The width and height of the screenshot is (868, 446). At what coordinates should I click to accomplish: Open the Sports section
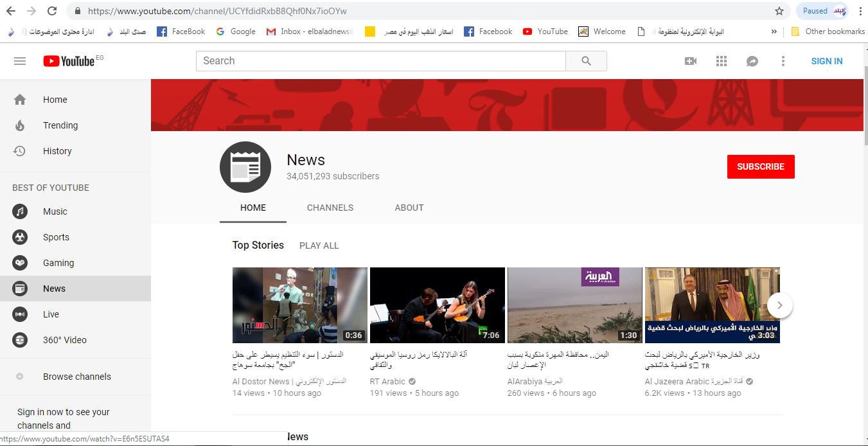(x=56, y=236)
